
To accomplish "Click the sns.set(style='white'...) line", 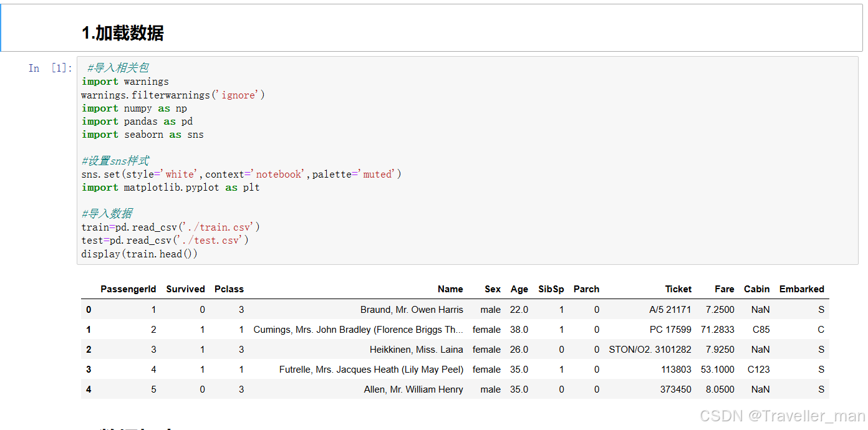I will click(x=241, y=174).
